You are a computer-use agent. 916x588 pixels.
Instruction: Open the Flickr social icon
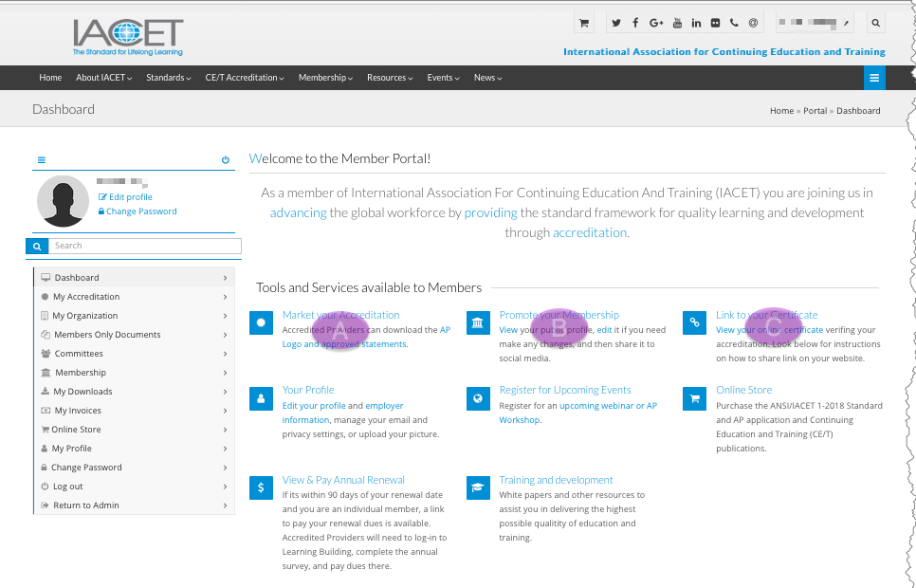[x=716, y=23]
